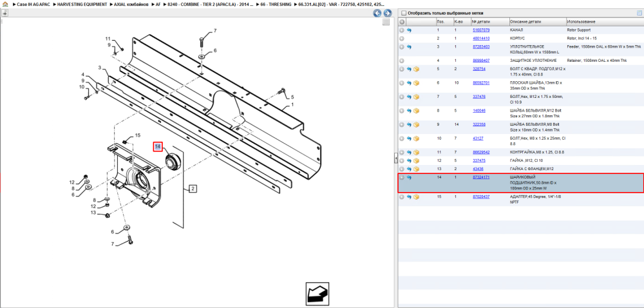Screen dimensions: 644x308
Task: Toggle gray round marker for part 337475
Action: point(402,160)
